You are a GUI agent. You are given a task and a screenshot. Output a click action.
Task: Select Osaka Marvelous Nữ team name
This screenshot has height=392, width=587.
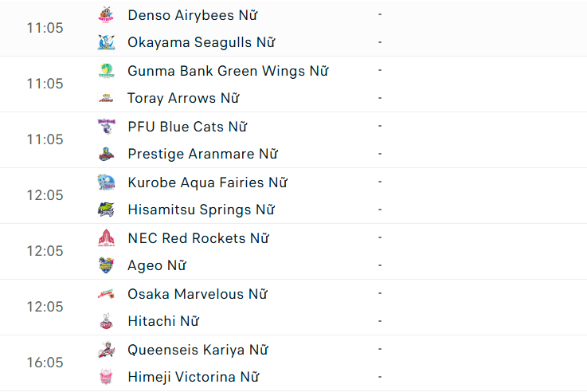[x=197, y=294]
